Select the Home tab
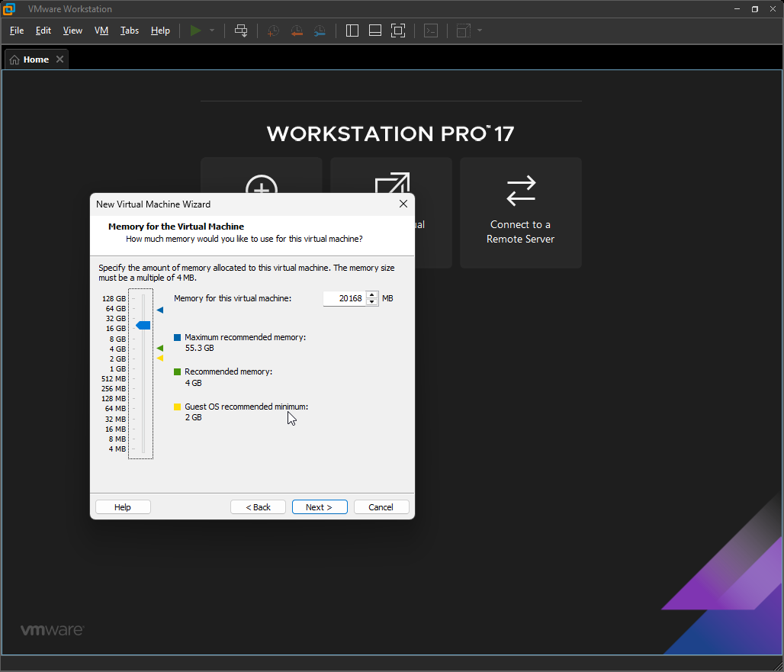 coord(36,59)
